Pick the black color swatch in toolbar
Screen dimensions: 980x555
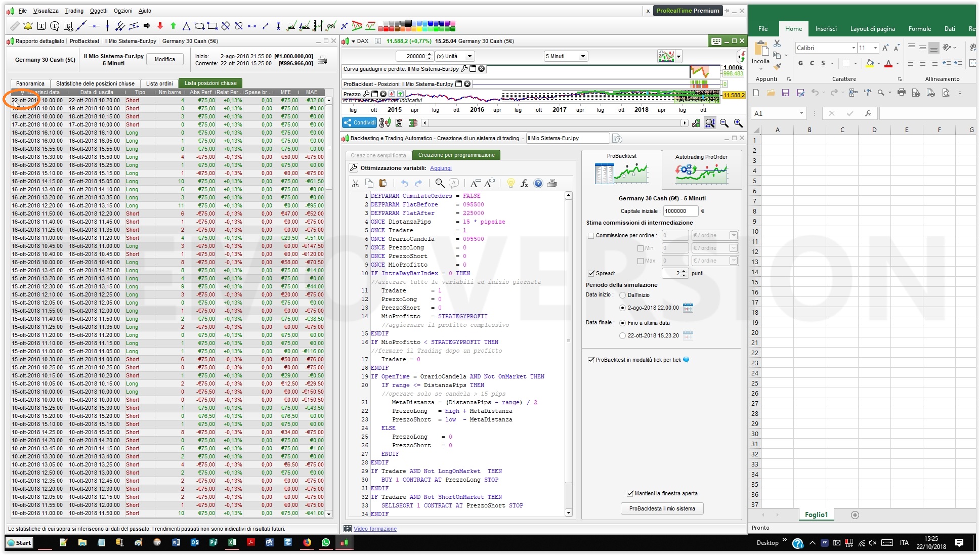pyautogui.click(x=408, y=23)
